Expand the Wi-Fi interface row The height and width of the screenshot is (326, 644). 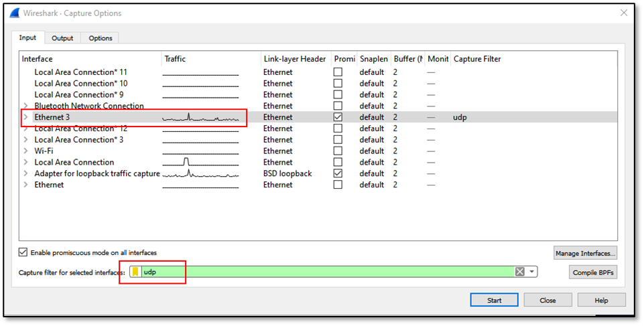25,151
